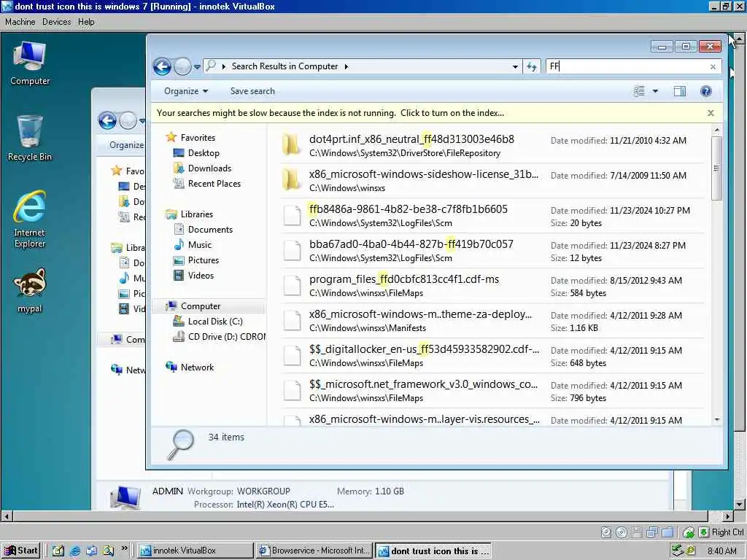Viewport: 747px width, 560px height.
Task: Click the Start button on taskbar
Action: click(x=21, y=551)
